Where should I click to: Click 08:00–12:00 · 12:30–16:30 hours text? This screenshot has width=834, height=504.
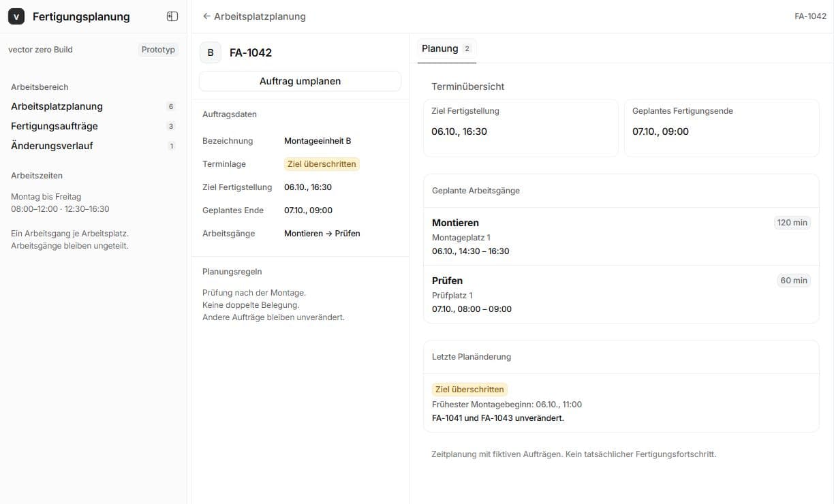click(x=60, y=209)
